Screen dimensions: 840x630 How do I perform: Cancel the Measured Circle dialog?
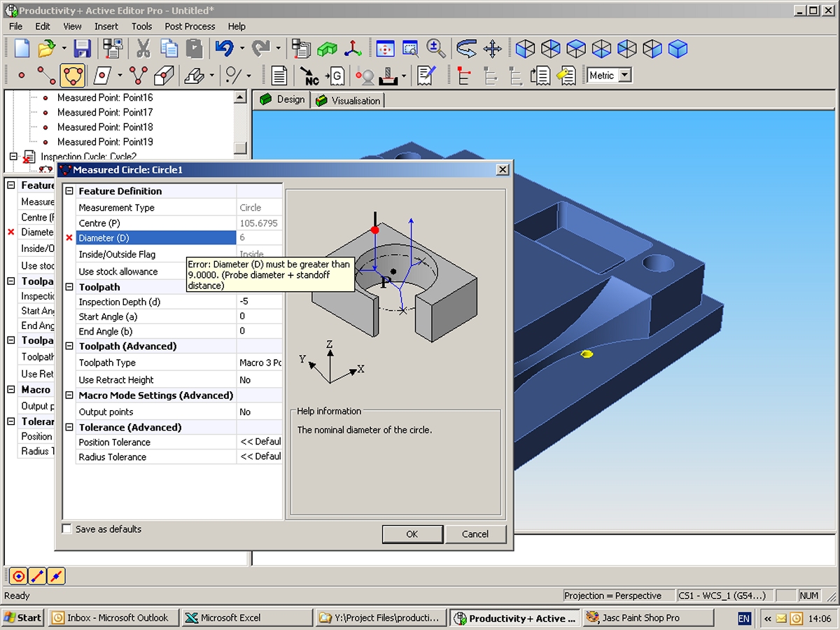[475, 534]
